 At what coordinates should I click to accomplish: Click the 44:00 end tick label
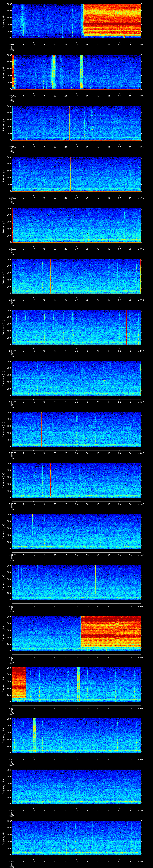141,657
